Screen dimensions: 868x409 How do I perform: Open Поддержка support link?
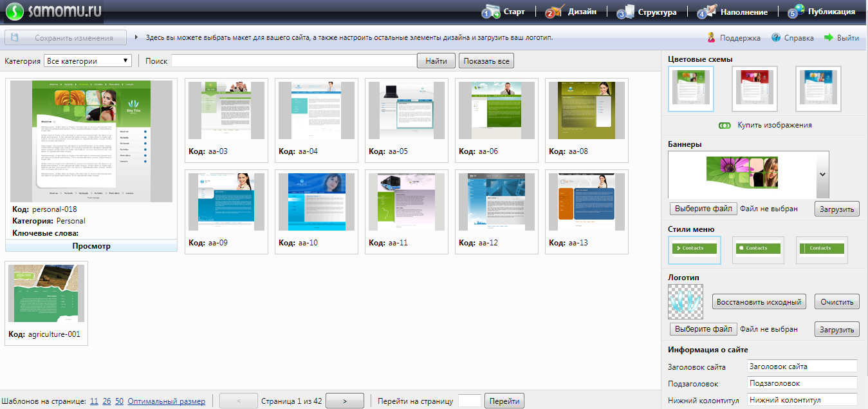[734, 38]
